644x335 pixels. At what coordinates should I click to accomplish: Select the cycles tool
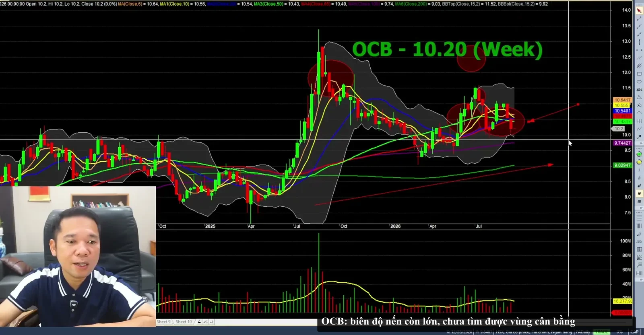[639, 121]
